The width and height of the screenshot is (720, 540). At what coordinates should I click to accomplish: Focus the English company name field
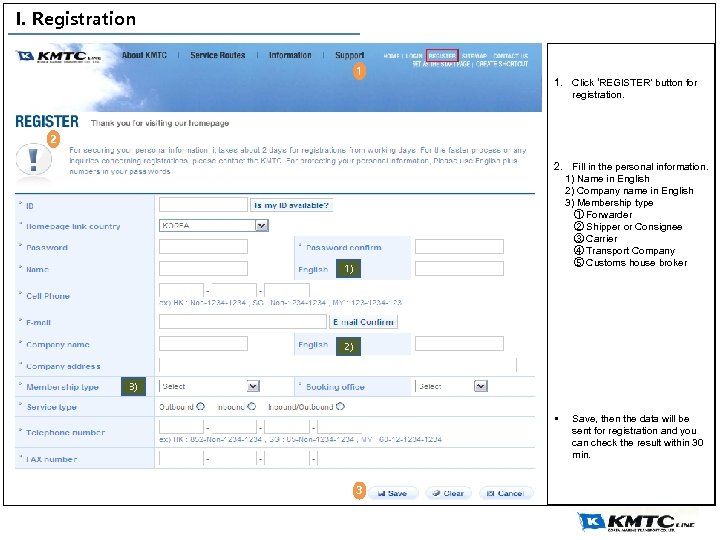pyautogui.click(x=459, y=343)
